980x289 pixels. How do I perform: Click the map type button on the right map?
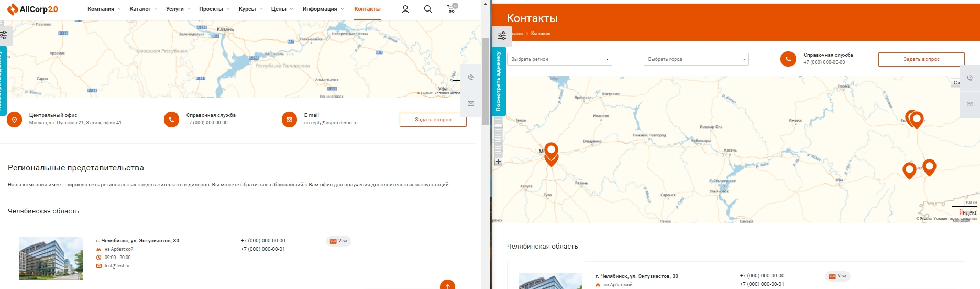tap(955, 83)
